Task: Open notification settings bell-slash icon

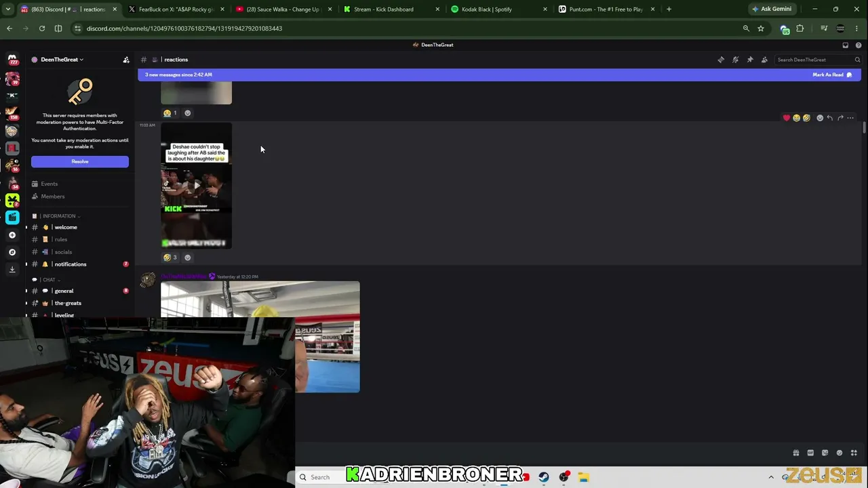Action: (x=735, y=60)
